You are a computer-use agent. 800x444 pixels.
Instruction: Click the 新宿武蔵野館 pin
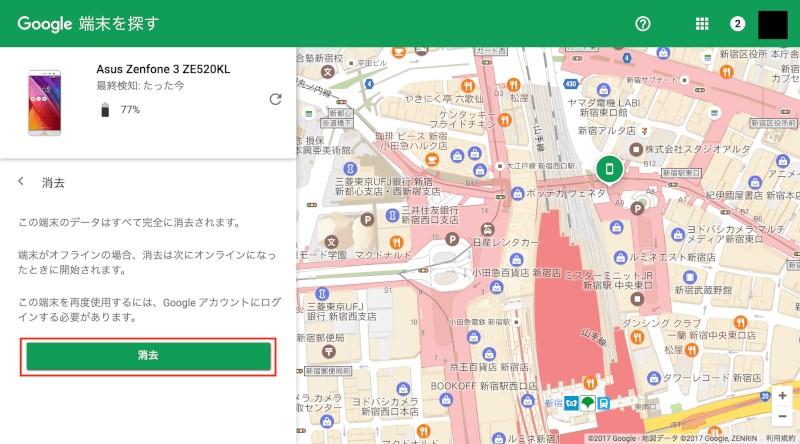[690, 277]
